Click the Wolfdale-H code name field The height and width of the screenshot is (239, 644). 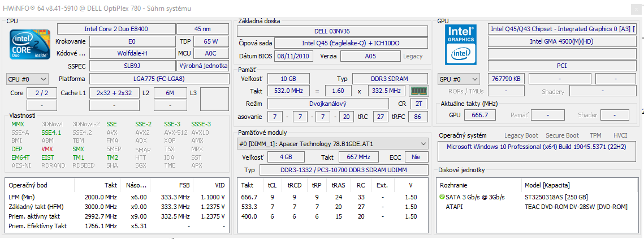[133, 53]
